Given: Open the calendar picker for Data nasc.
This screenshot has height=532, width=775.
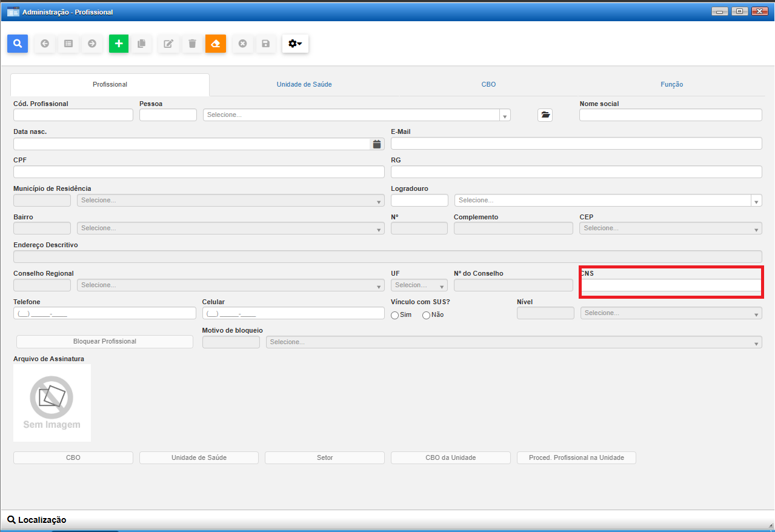Looking at the screenshot, I should tap(377, 144).
